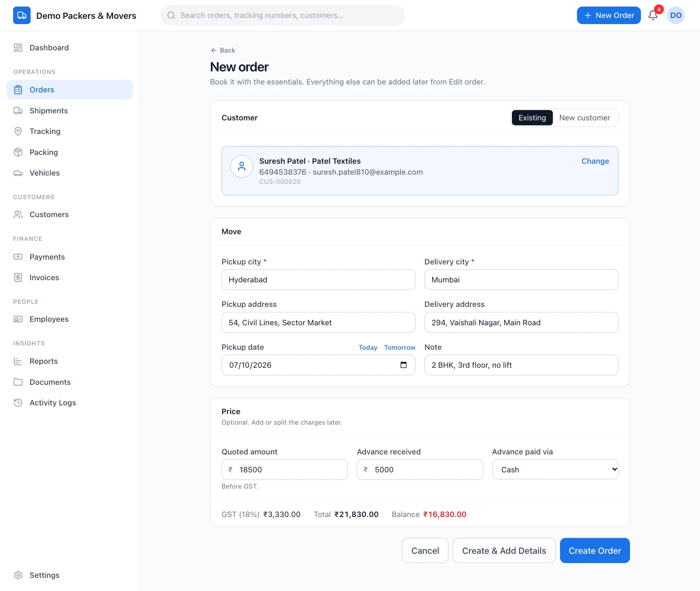Click the Dashboard grid icon in sidebar
Screen dimensions: 700x591
pos(18,48)
